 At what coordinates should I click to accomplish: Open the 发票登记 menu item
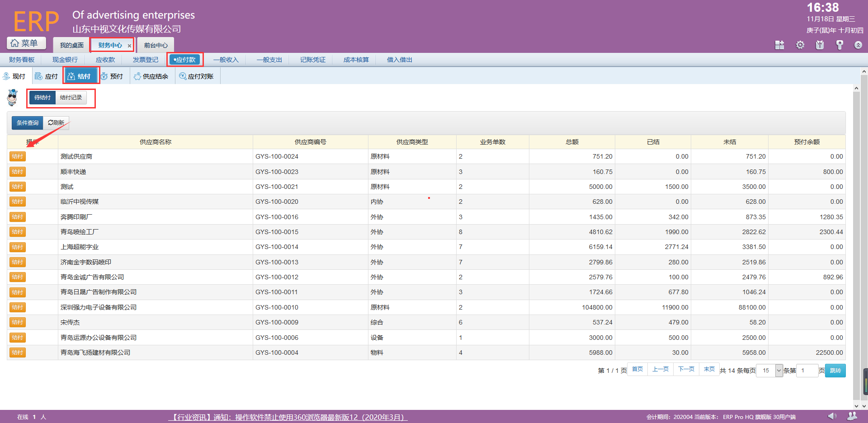(146, 60)
